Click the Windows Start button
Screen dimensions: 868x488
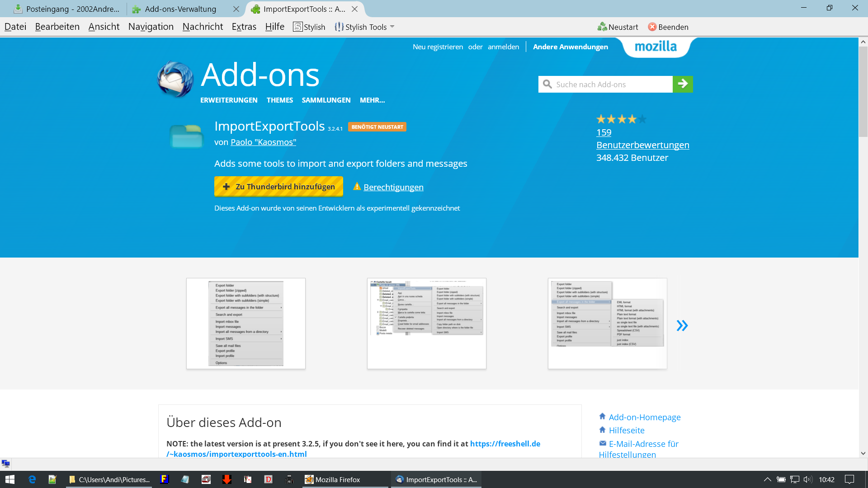click(10, 479)
